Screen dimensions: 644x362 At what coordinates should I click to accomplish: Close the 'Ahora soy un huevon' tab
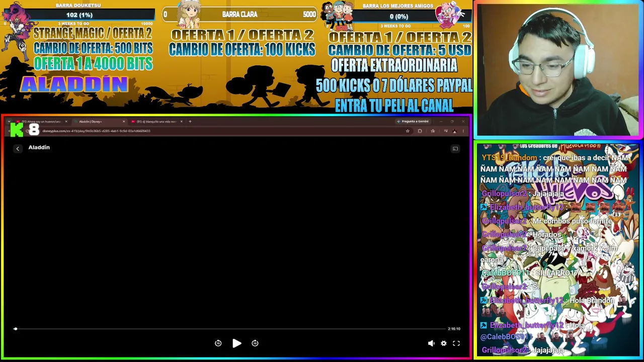coord(66,121)
